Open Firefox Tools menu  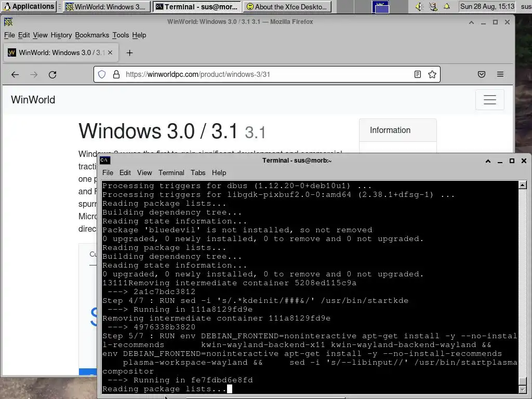coord(121,35)
